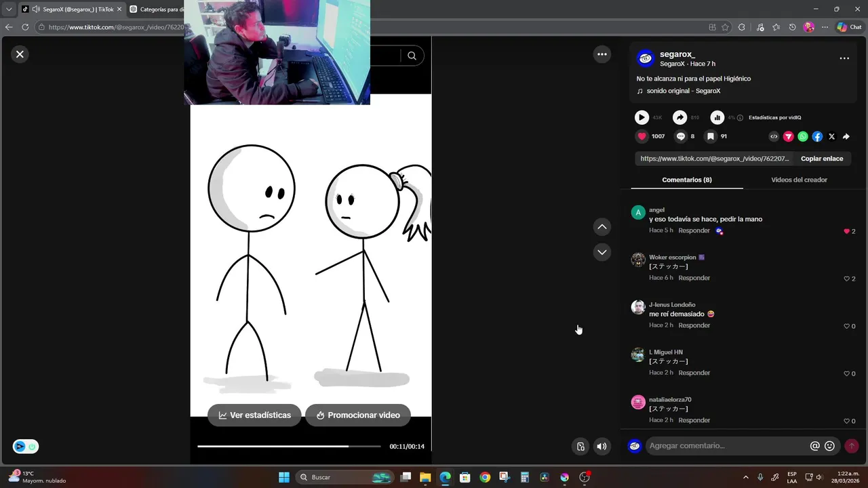Like the video with heart icon
Viewport: 868px width, 488px height.
point(642,136)
